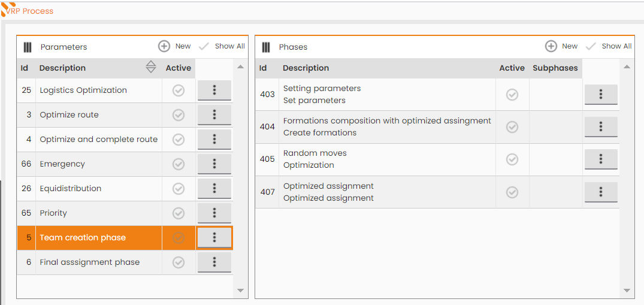Image resolution: width=644 pixels, height=305 pixels.
Task: Toggle Active check for Team creation phase
Action: pos(179,238)
